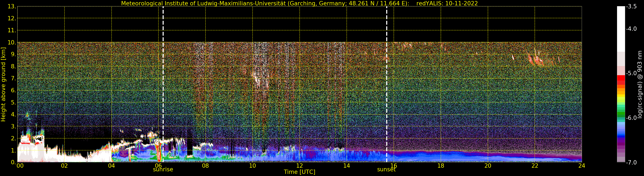Click the plot title mentioning Garching, Germany
Screen dimensions: 644x176
point(299,3)
